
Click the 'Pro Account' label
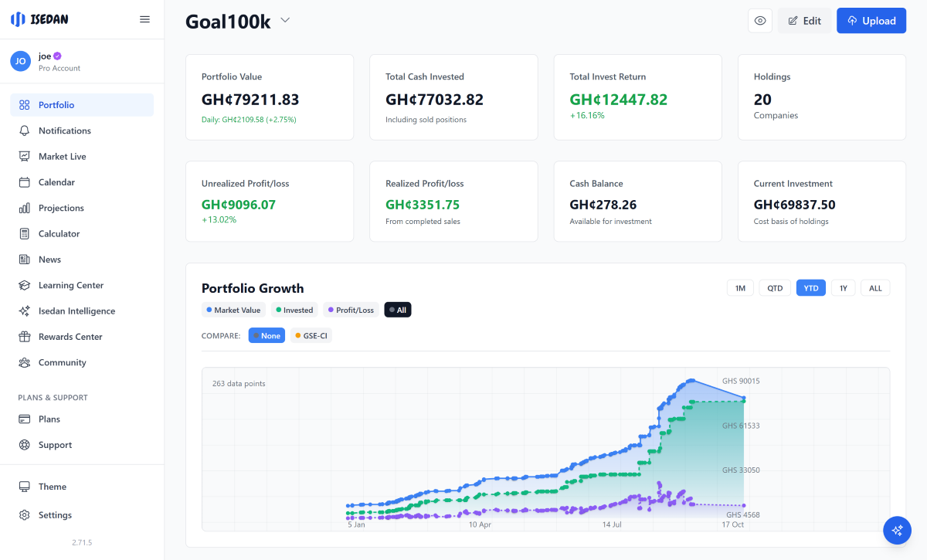tap(59, 69)
